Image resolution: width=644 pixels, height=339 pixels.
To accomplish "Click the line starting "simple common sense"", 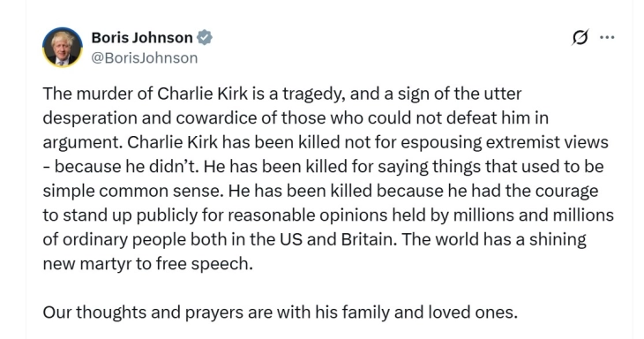I will pyautogui.click(x=320, y=191).
